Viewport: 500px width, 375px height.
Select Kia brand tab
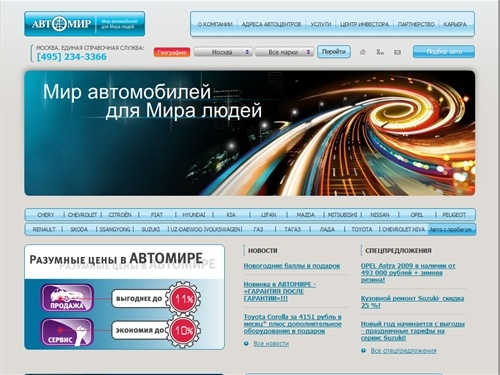coord(231,215)
